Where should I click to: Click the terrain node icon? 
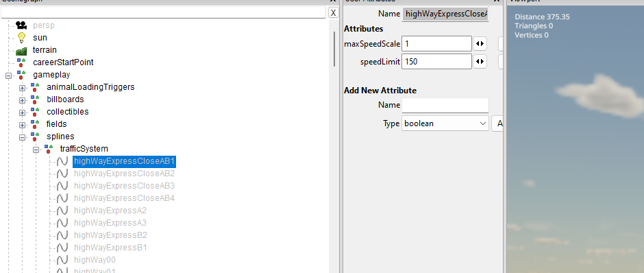(x=21, y=51)
